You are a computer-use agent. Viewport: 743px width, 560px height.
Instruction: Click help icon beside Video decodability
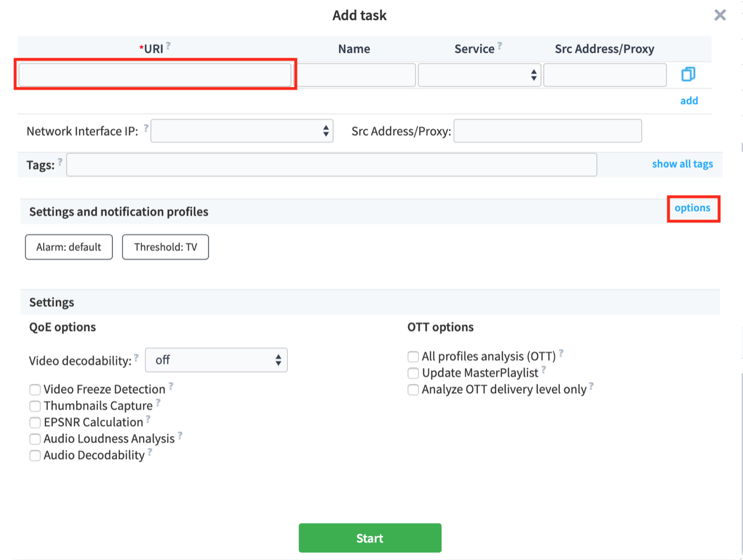point(136,357)
